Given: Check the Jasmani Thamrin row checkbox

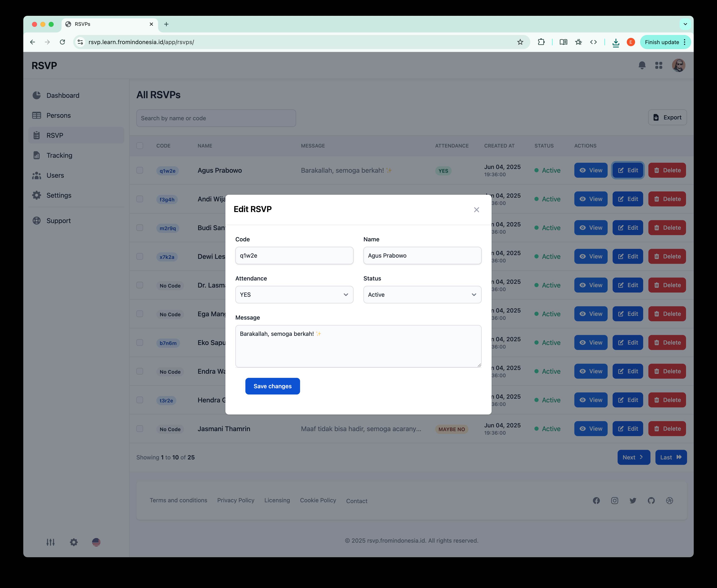Looking at the screenshot, I should click(x=140, y=429).
